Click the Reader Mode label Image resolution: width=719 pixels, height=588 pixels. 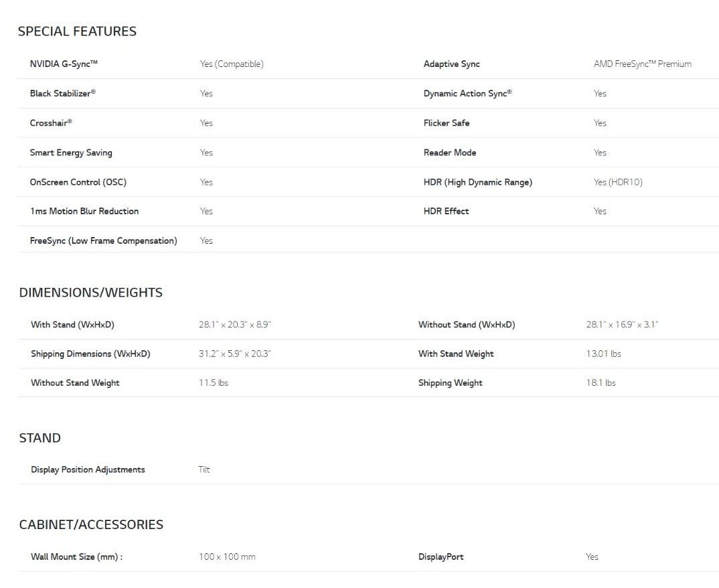(450, 153)
